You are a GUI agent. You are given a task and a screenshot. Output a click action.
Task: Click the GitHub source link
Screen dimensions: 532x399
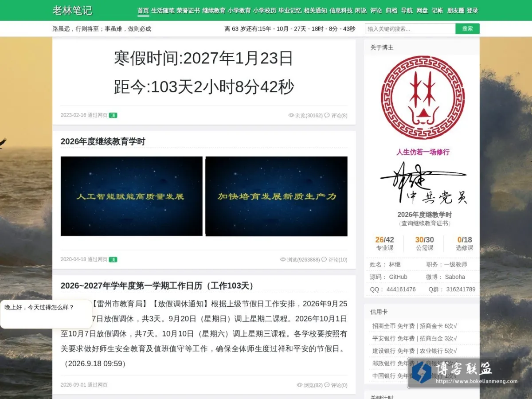point(398,277)
